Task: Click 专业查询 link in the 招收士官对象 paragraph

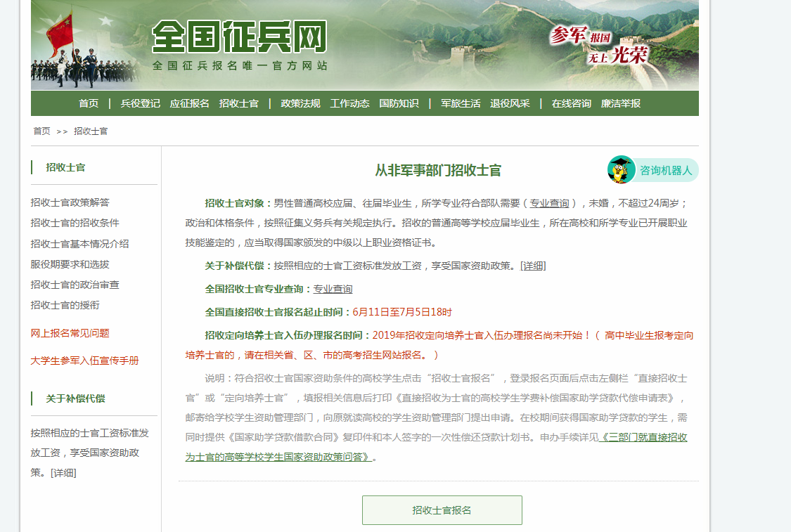Action: 549,202
